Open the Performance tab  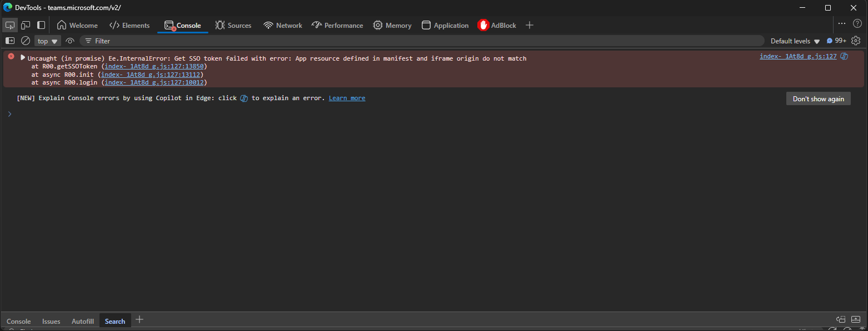pyautogui.click(x=337, y=25)
